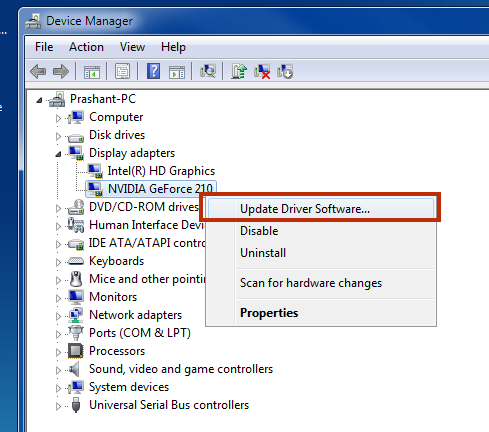The width and height of the screenshot is (489, 432).
Task: Expand the Monitors category arrow
Action: [x=58, y=298]
